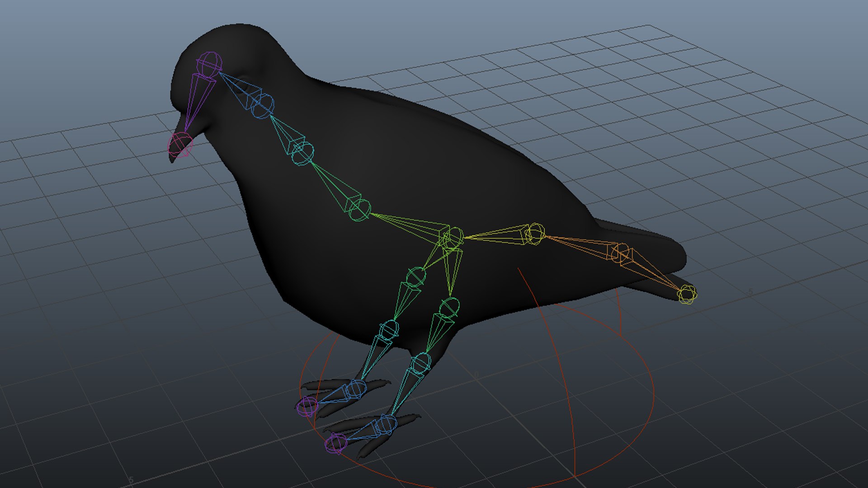Select the orange mid-tail joint
The width and height of the screenshot is (868, 488).
tap(620, 253)
